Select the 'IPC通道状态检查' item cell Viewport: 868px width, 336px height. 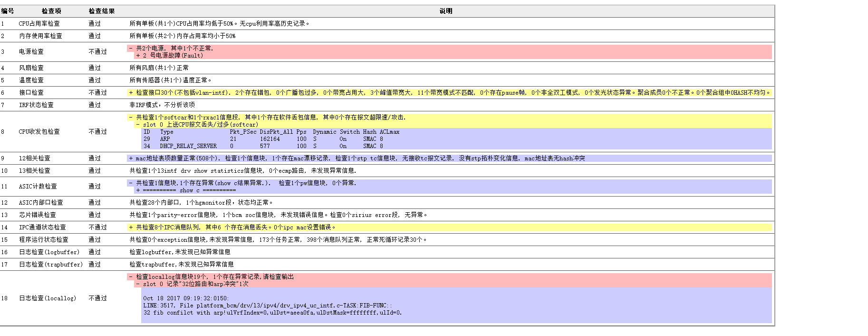point(43,227)
